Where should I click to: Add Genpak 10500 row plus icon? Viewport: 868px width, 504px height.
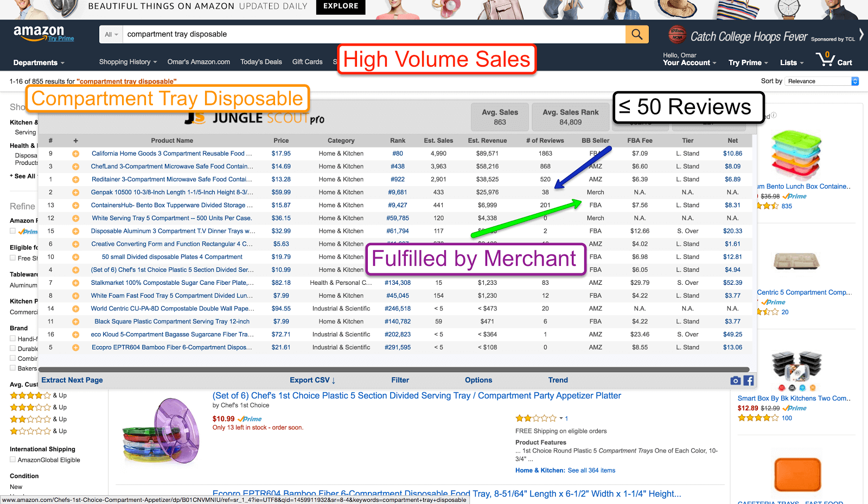pyautogui.click(x=75, y=193)
